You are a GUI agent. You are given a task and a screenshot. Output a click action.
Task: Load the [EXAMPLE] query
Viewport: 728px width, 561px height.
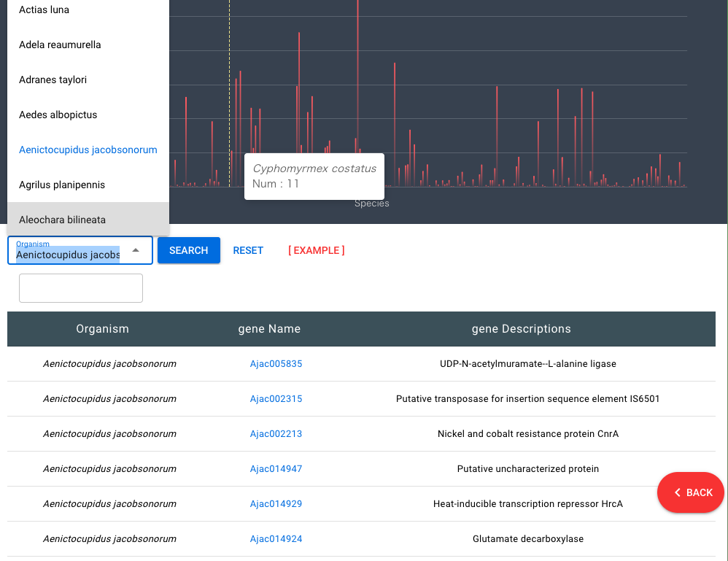click(316, 250)
